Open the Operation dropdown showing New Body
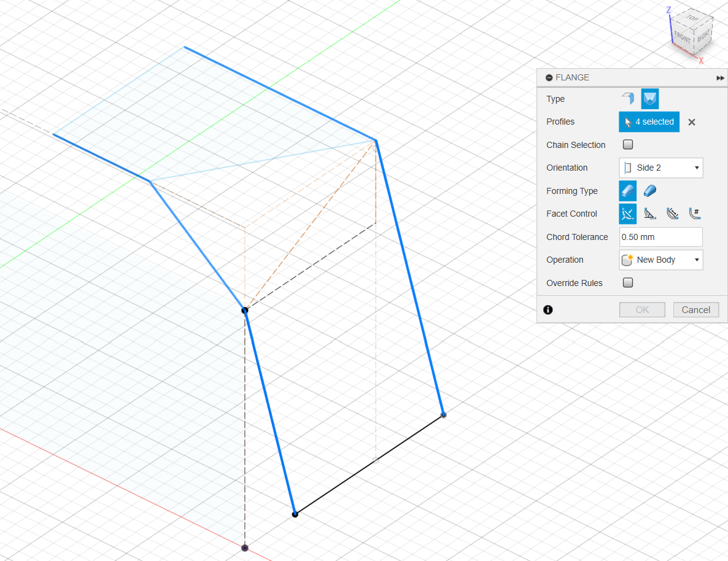This screenshot has height=561, width=728. tap(660, 260)
